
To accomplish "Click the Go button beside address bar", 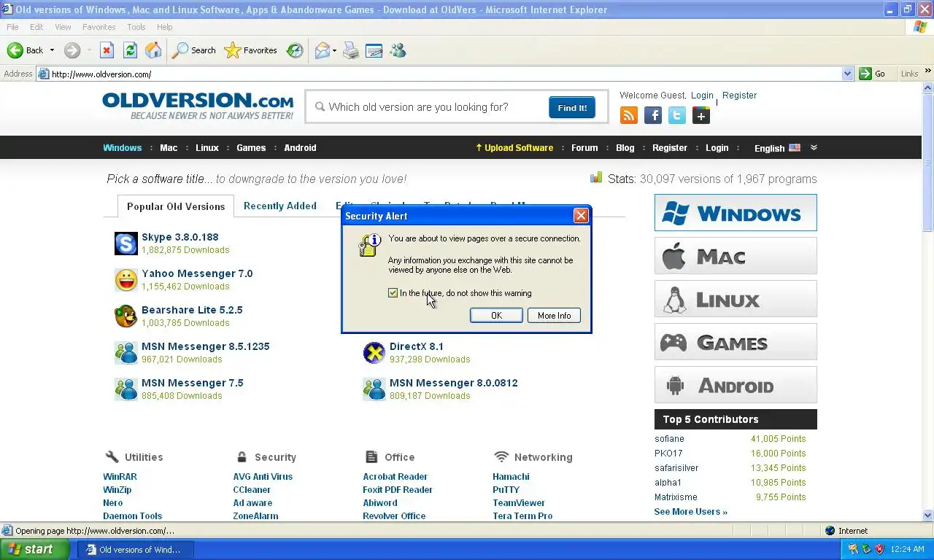I will tap(874, 74).
